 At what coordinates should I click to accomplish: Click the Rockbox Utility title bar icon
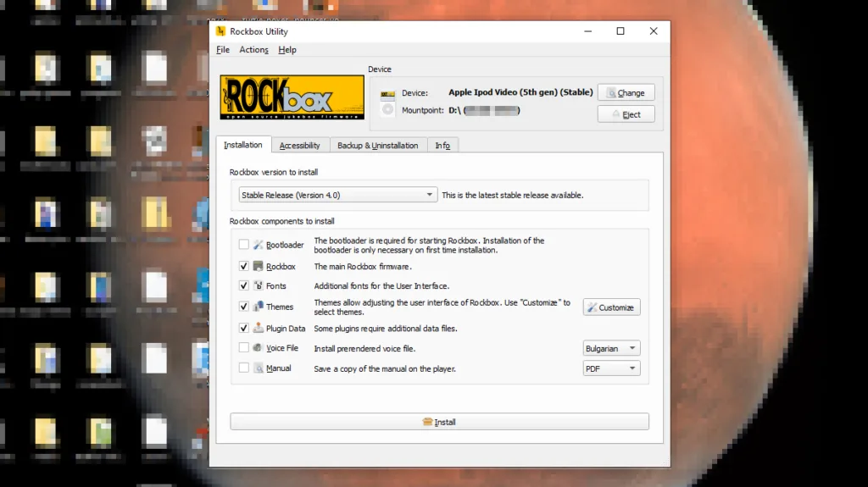tap(221, 31)
